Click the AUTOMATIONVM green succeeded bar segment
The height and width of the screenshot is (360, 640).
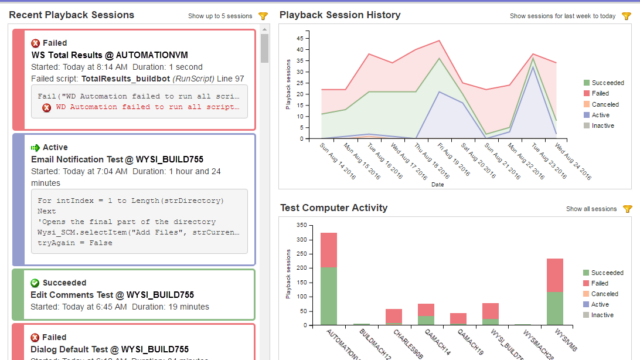coord(329,296)
